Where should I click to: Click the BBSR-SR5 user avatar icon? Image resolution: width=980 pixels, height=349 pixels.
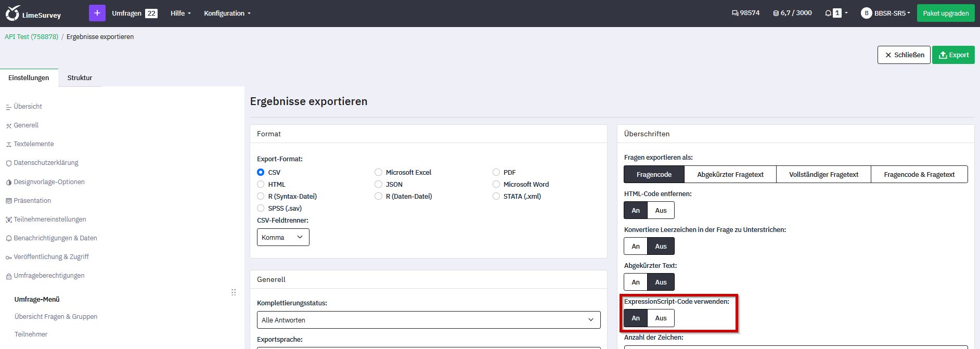866,13
